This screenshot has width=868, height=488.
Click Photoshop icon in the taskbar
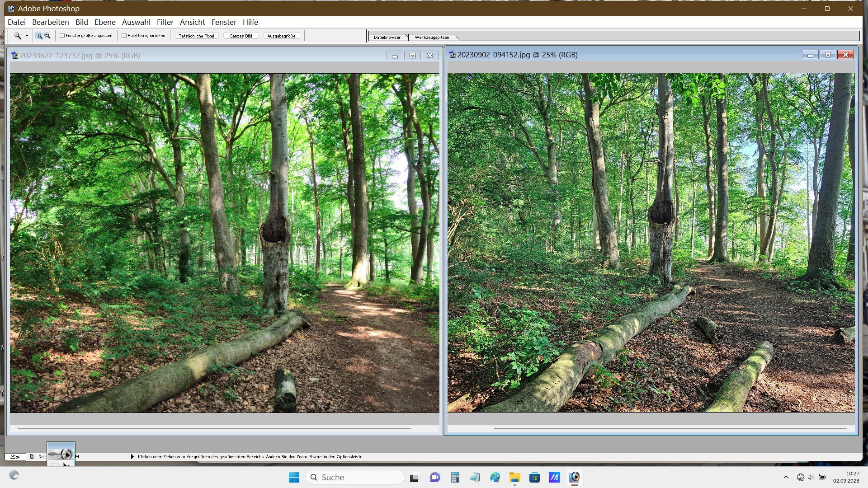tap(574, 478)
